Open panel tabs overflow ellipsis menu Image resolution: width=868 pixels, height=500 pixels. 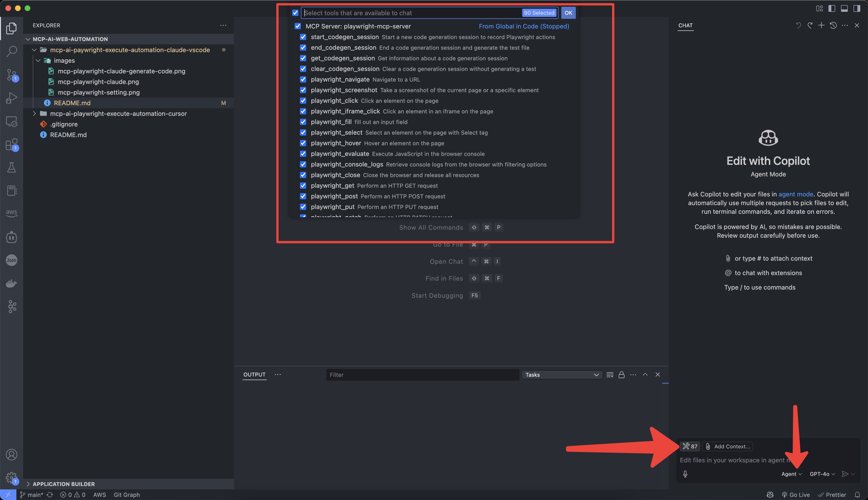[x=278, y=375]
